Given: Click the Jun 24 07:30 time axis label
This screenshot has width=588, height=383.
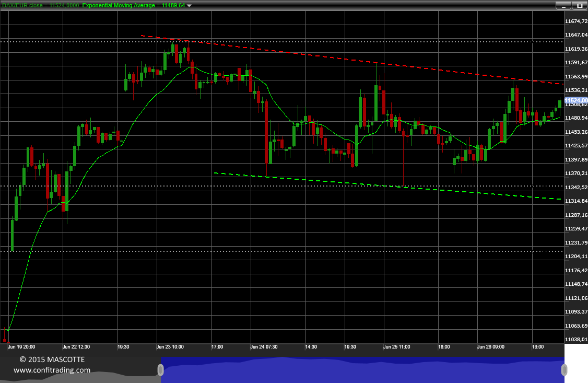Looking at the screenshot, I should [x=264, y=347].
